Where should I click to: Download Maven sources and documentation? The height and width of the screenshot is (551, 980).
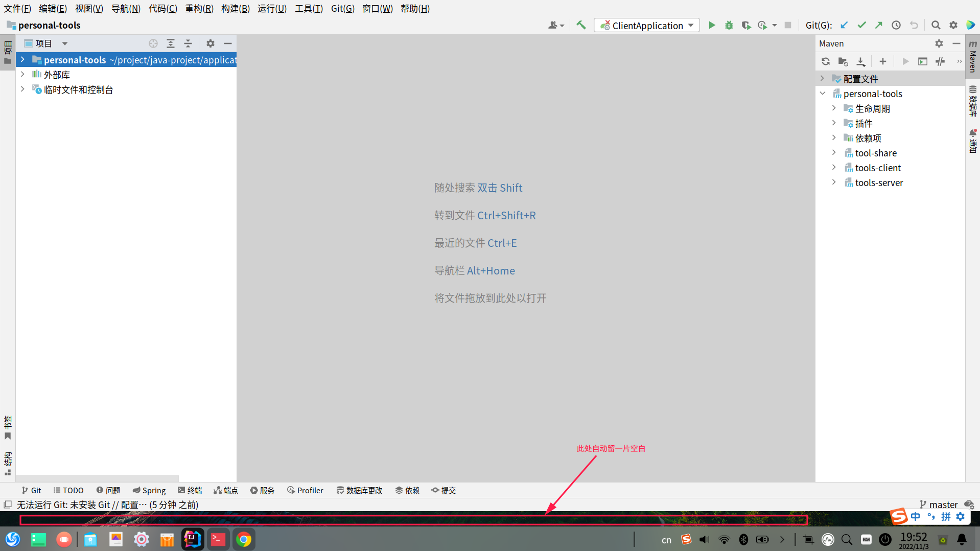pyautogui.click(x=861, y=61)
